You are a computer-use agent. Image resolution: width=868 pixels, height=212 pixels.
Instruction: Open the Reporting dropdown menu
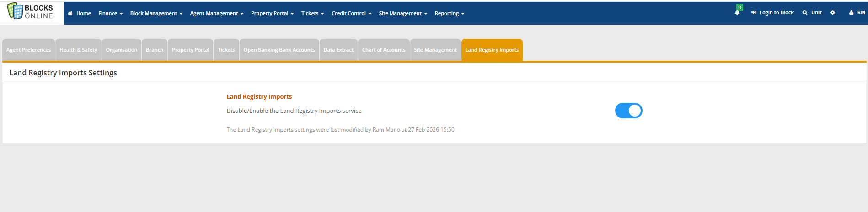coord(449,13)
